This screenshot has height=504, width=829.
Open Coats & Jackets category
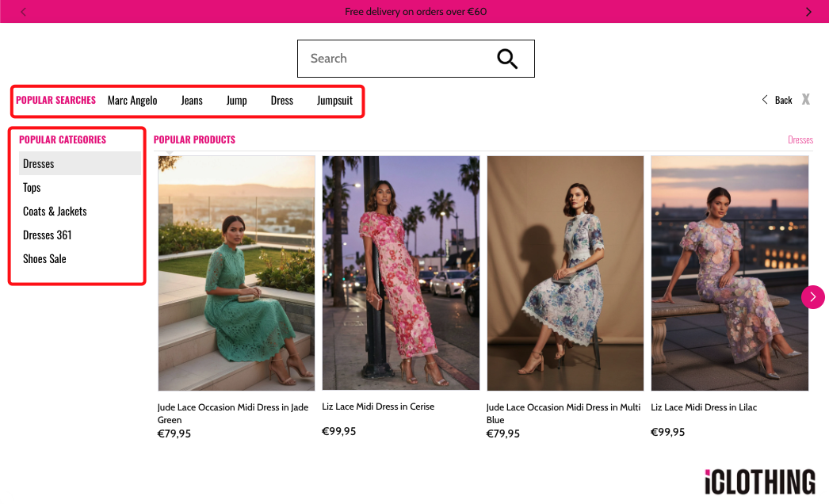click(55, 212)
